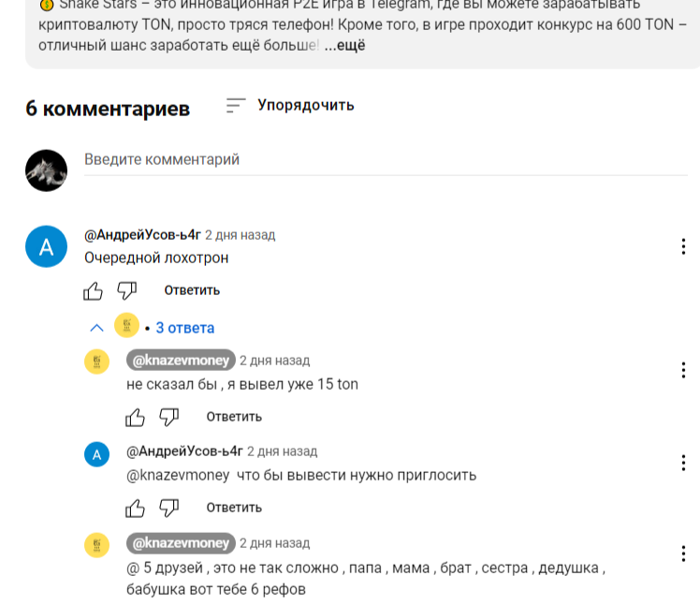Open @knazevmoney channel from first reply badge
Viewport: 700px width, 605px height.
(181, 361)
